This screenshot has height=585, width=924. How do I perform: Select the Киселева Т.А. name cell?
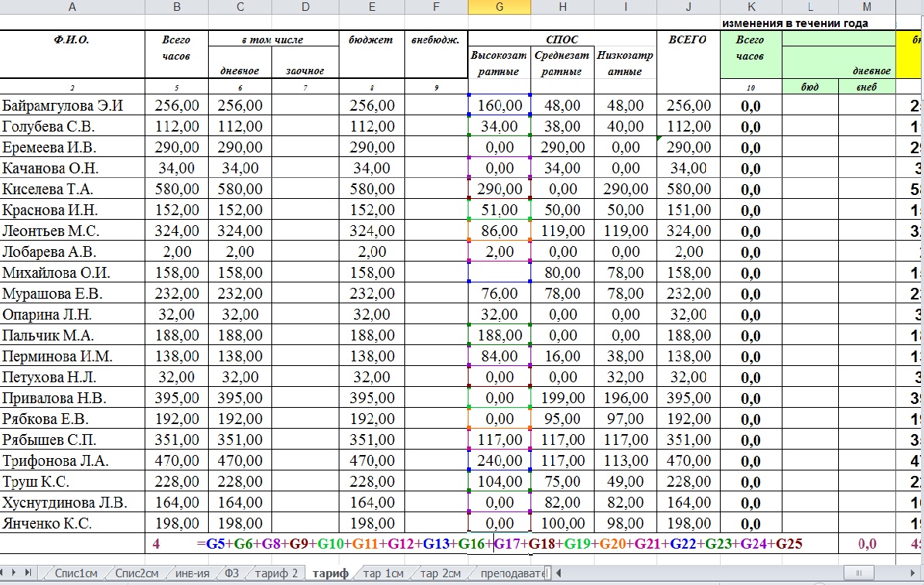point(72,189)
